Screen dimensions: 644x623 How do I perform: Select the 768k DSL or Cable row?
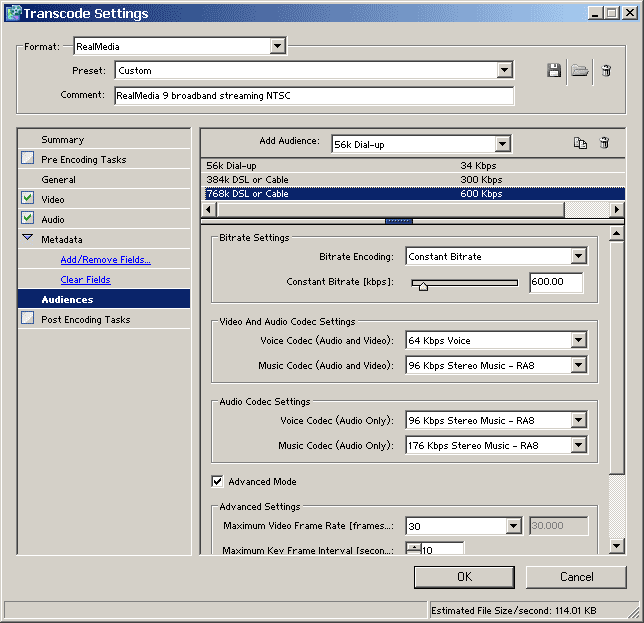tap(415, 193)
